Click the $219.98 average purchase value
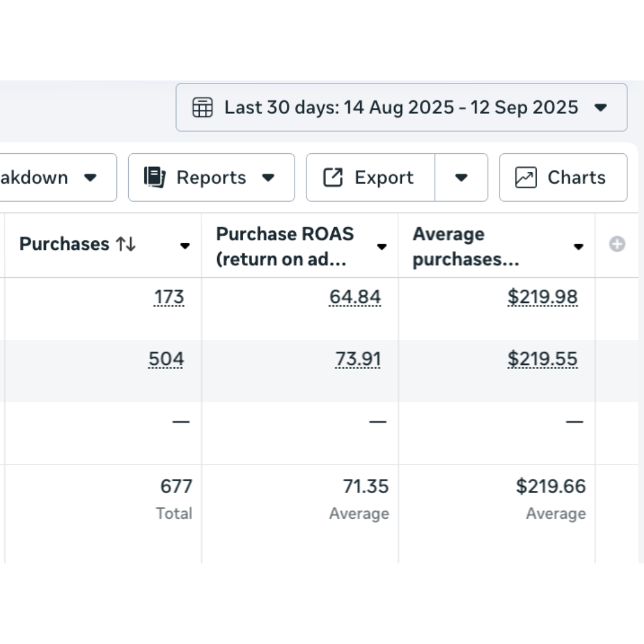This screenshot has height=644, width=644. coord(542,297)
